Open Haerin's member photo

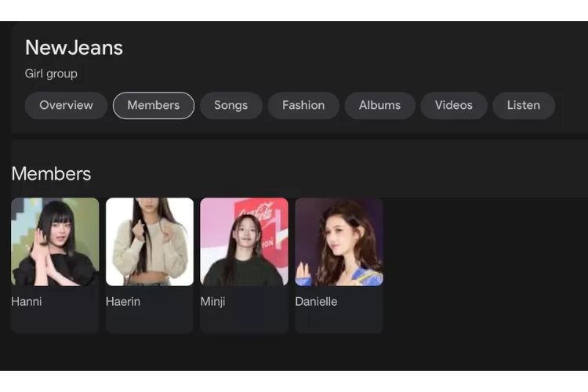click(150, 242)
